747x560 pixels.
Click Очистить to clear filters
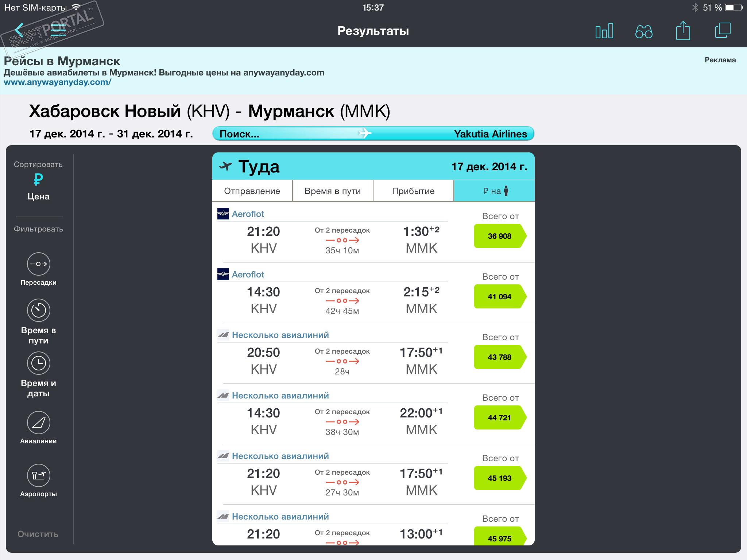pos(38,534)
